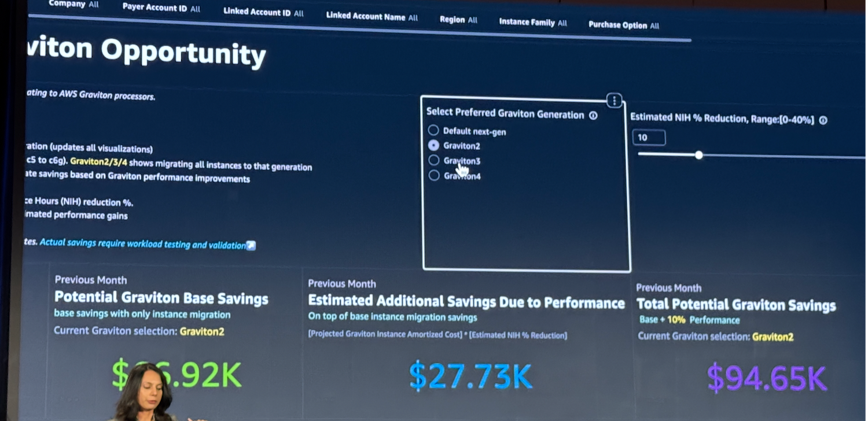Screen dimensions: 868x421
Task: Expand the Linked Account Name filter
Action: click(372, 17)
